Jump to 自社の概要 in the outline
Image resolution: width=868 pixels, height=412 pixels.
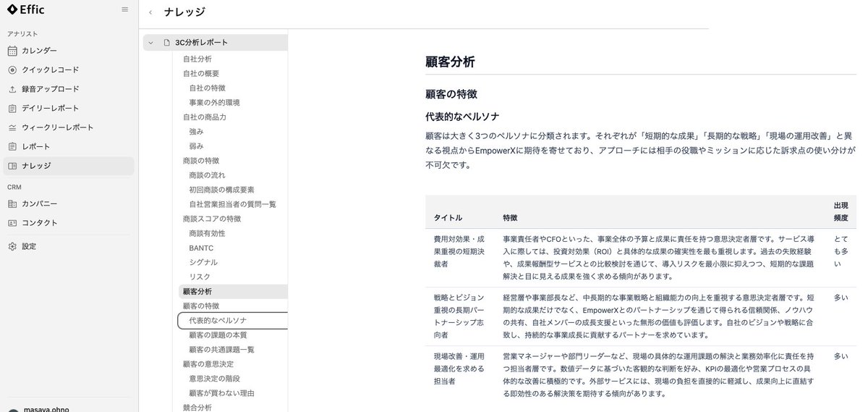click(x=201, y=73)
